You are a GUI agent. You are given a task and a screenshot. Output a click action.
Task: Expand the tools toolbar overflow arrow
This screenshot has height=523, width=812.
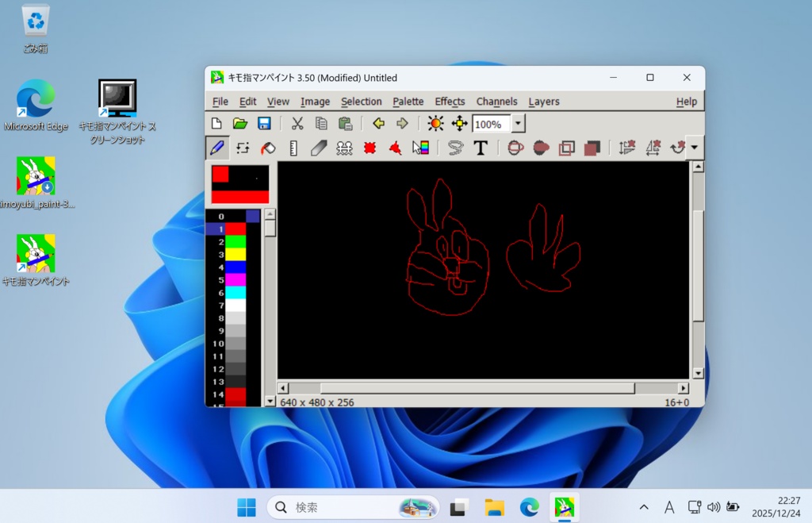click(695, 148)
